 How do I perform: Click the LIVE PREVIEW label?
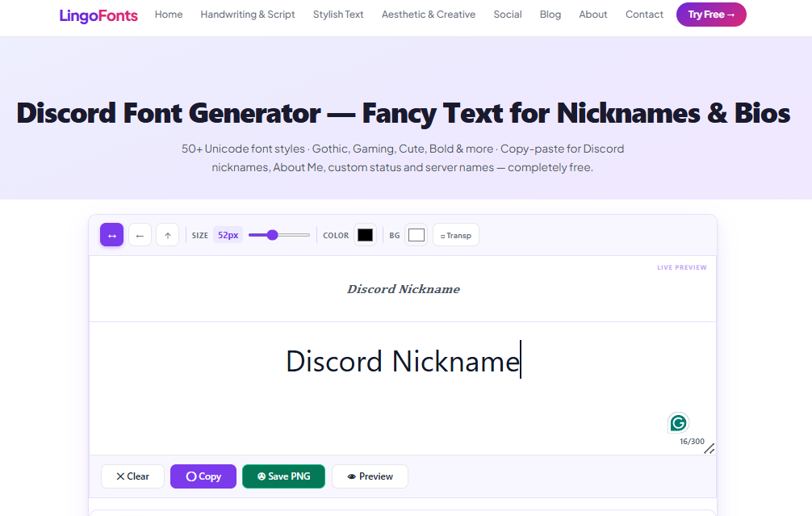(x=682, y=267)
